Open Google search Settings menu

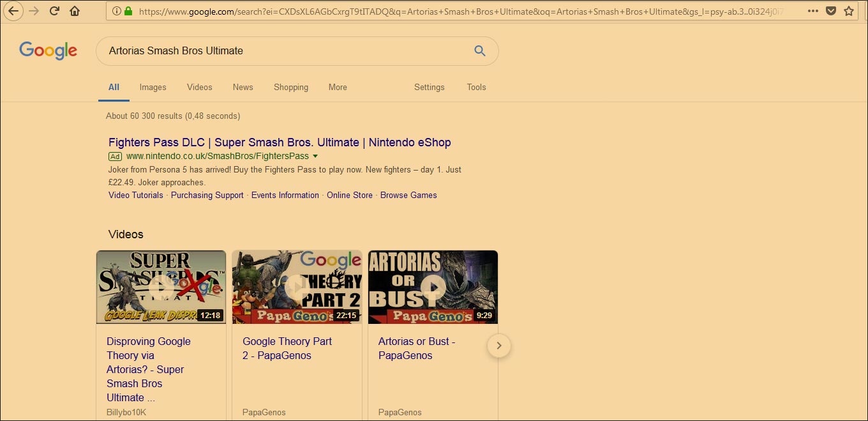(429, 87)
